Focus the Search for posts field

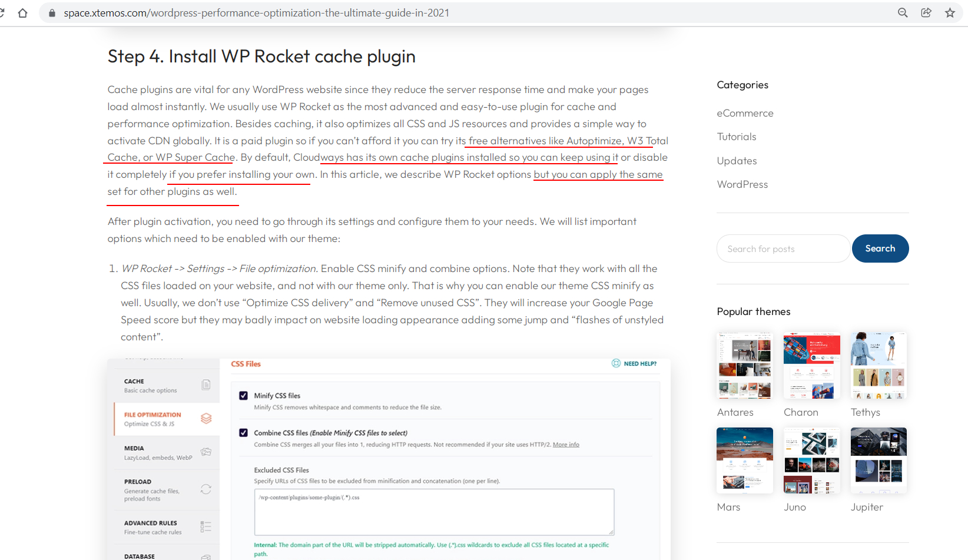click(783, 248)
